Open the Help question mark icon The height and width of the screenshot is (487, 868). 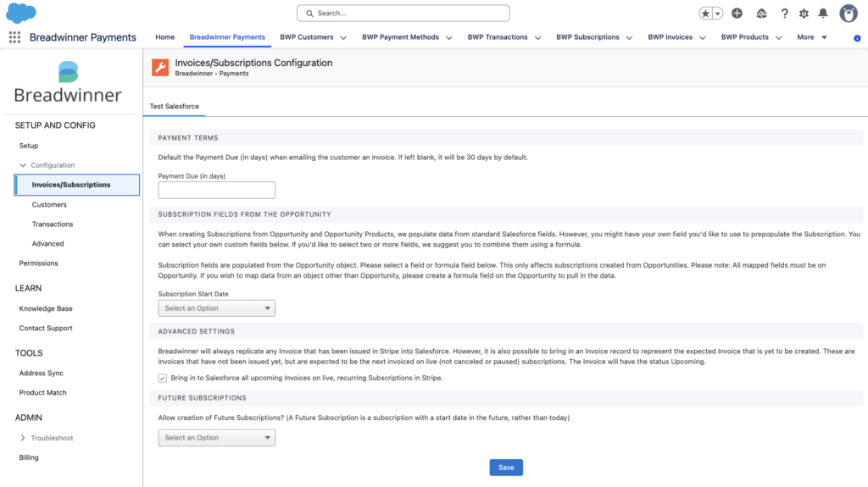[784, 14]
